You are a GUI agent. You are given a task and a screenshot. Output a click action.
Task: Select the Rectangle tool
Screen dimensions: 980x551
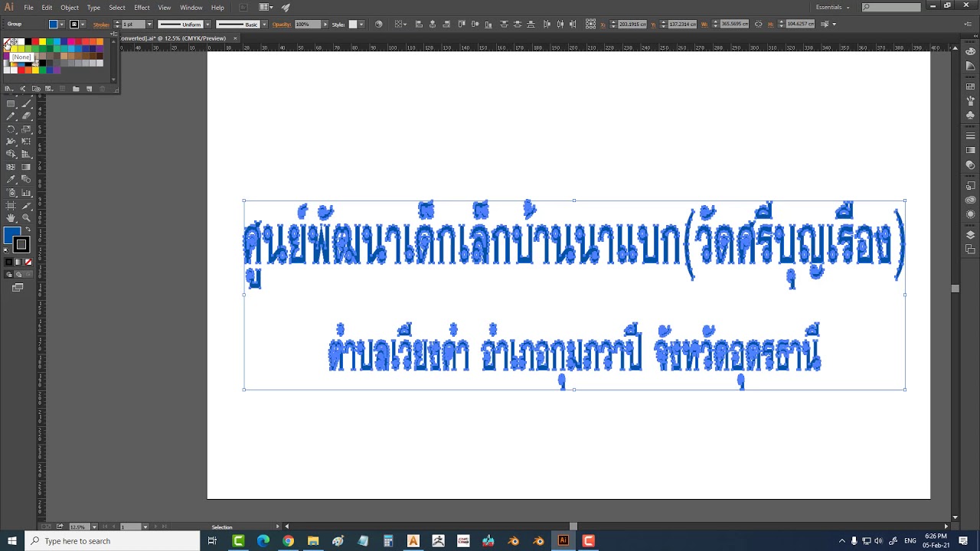tap(11, 103)
